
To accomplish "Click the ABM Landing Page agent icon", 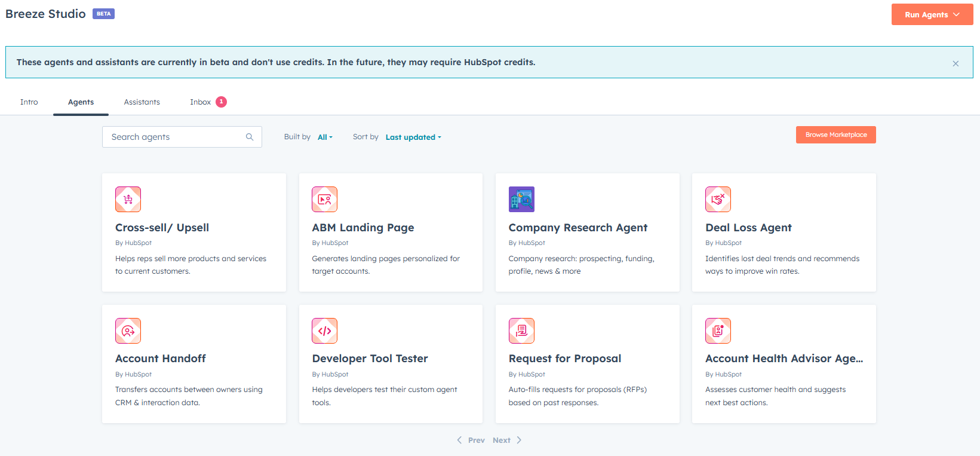I will pyautogui.click(x=324, y=200).
